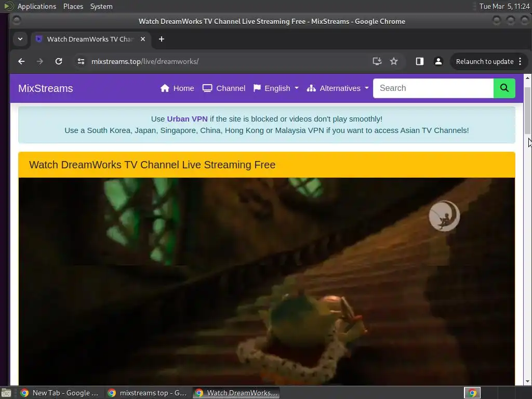
Task: Click the MixStreams brand logo
Action: coord(46,88)
